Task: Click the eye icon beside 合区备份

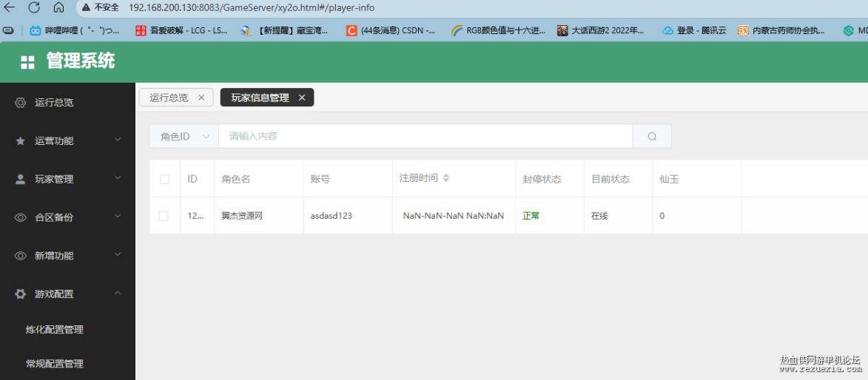Action: (x=21, y=217)
